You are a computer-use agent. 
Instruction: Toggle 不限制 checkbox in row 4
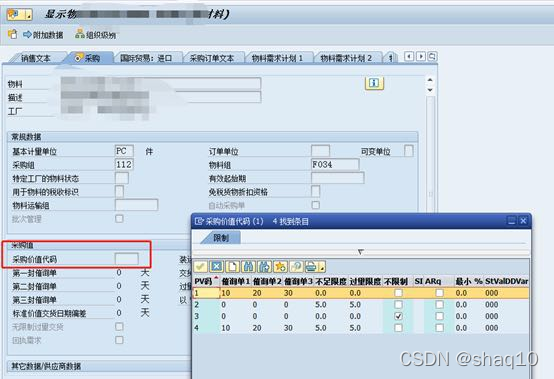coord(398,328)
